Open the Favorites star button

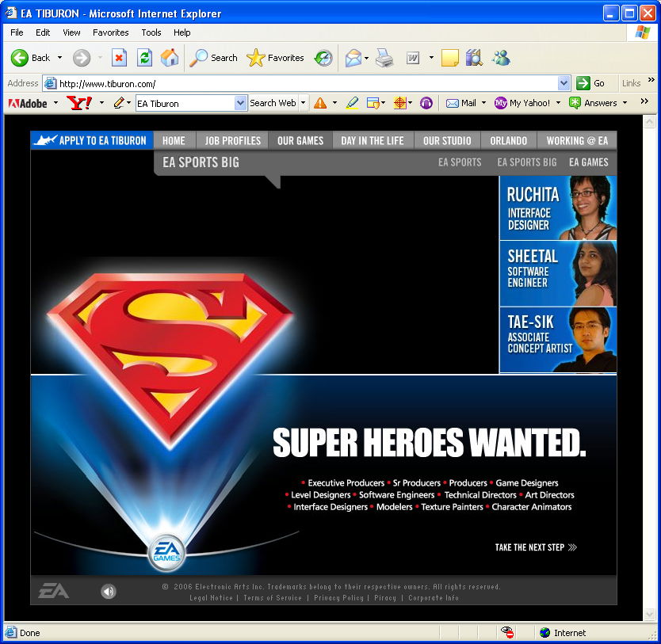click(275, 58)
